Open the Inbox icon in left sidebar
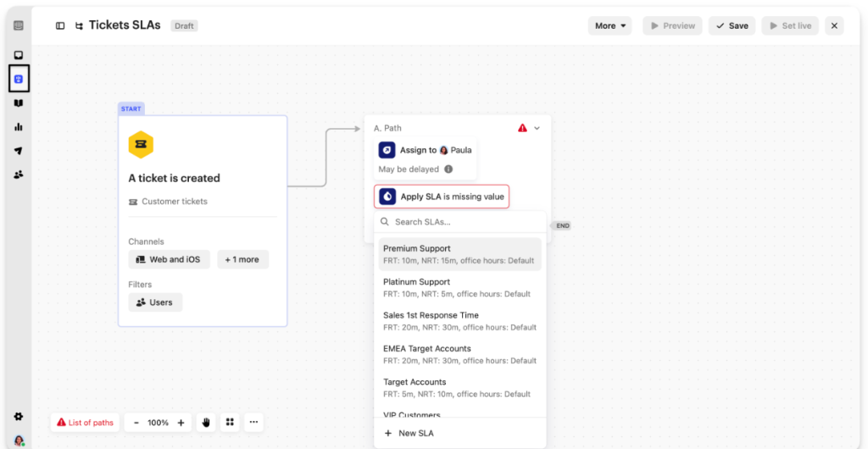This screenshot has width=868, height=449. click(19, 55)
